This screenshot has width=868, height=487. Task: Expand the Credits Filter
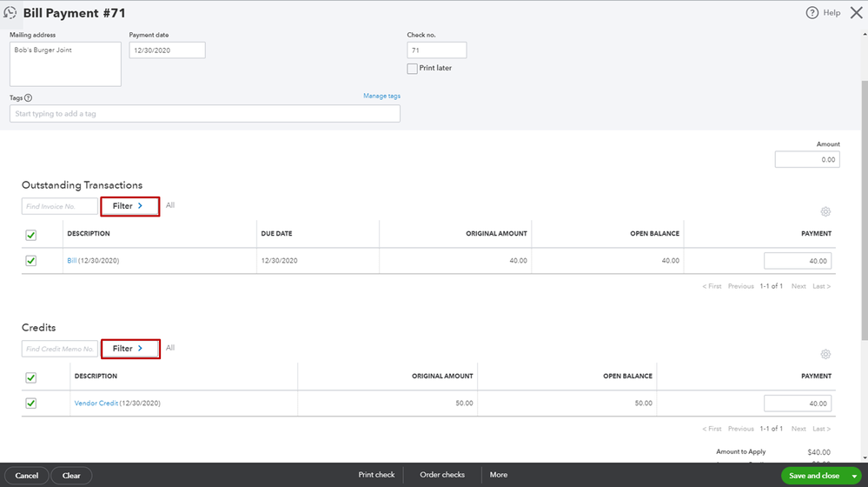pyautogui.click(x=130, y=349)
